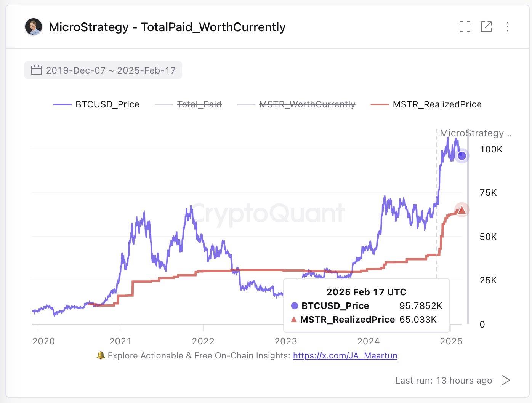
Task: Click the vertical scrollbar beside the price axis
Action: tap(468, 229)
